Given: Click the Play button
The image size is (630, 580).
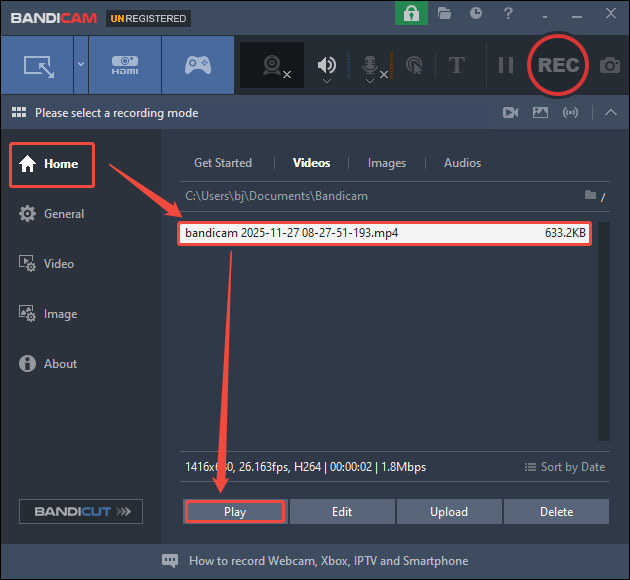Looking at the screenshot, I should pyautogui.click(x=235, y=512).
